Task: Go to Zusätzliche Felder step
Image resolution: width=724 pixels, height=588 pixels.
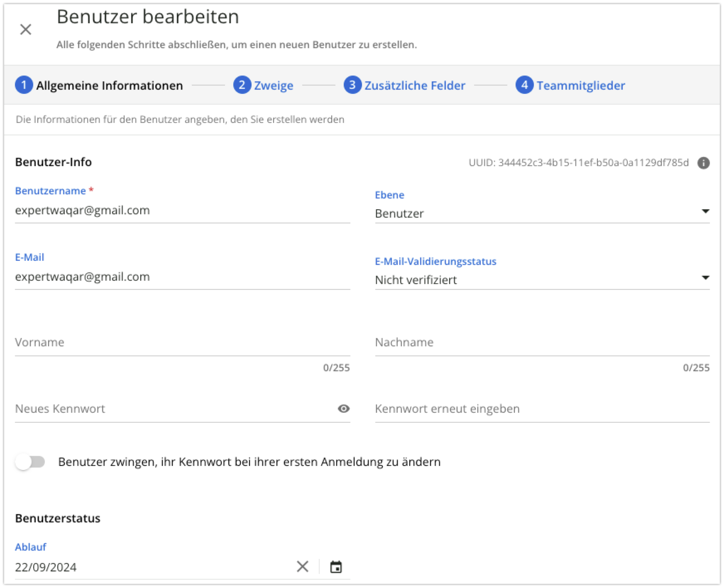Action: (x=415, y=86)
